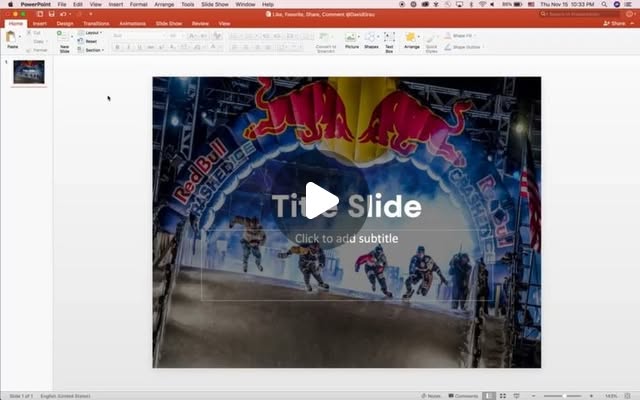Open the Shapes gallery icon
Viewport: 640px width, 400px height.
(370, 37)
